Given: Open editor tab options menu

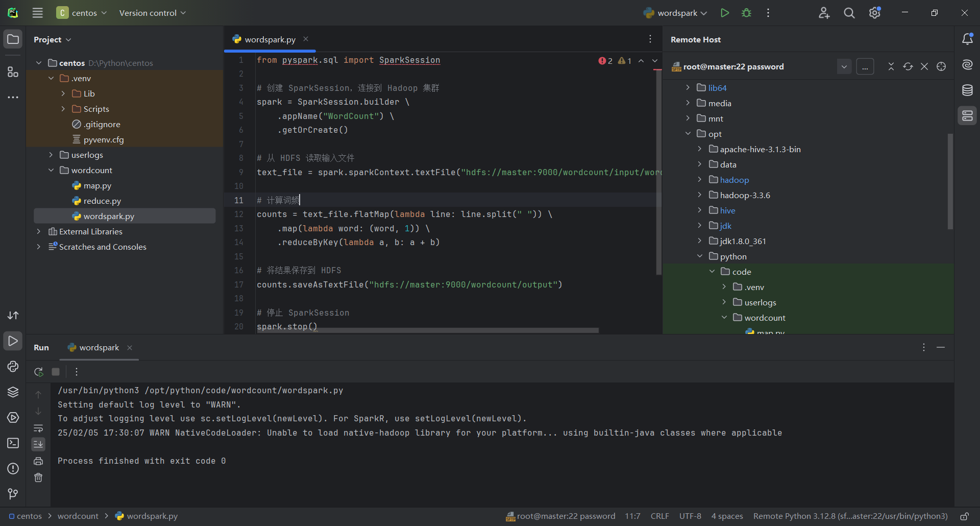Looking at the screenshot, I should point(650,39).
